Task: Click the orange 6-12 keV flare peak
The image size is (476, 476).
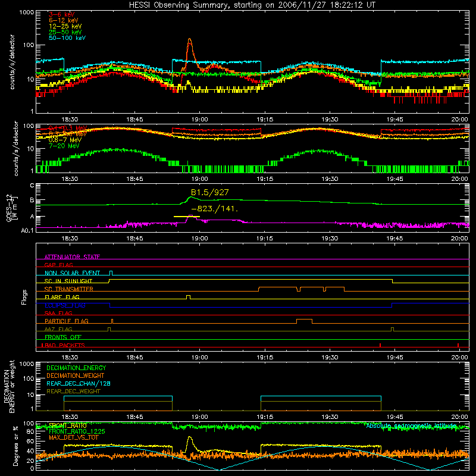Action: (x=190, y=40)
